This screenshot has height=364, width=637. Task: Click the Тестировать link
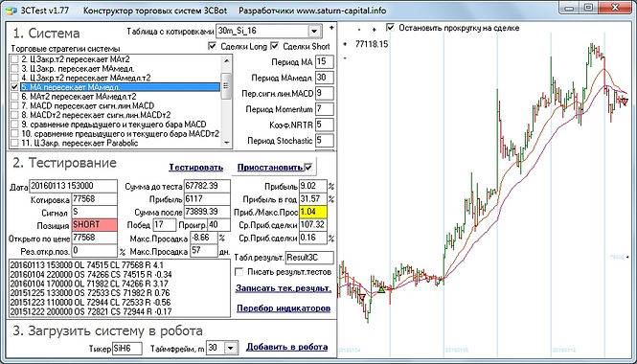[x=196, y=168]
